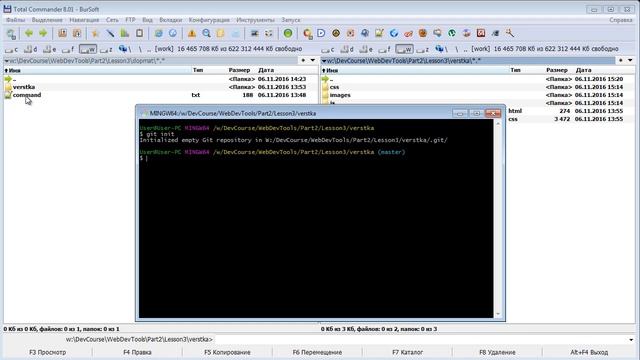
Task: Click F5 Копирование button
Action: 227,352
